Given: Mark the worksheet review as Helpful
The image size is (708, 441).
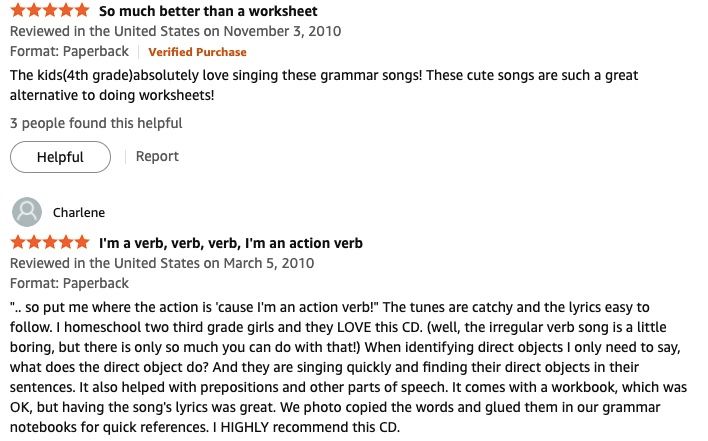Looking at the screenshot, I should coord(60,157).
